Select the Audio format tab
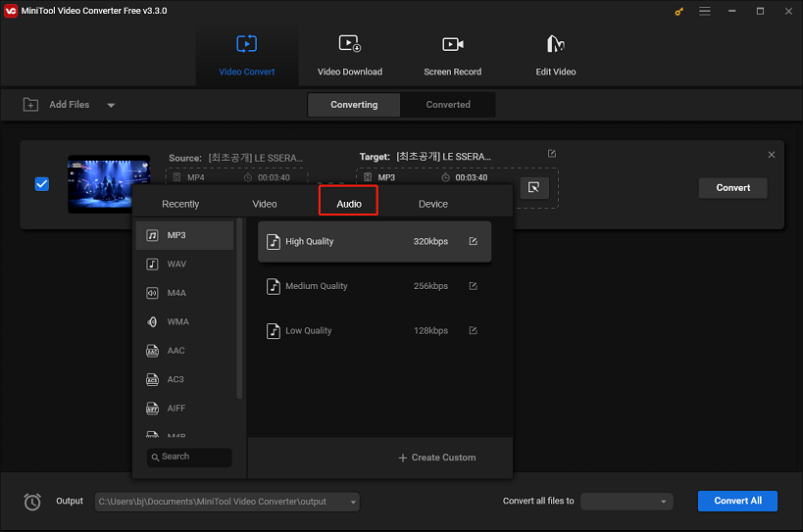Image resolution: width=803 pixels, height=532 pixels. pos(349,204)
